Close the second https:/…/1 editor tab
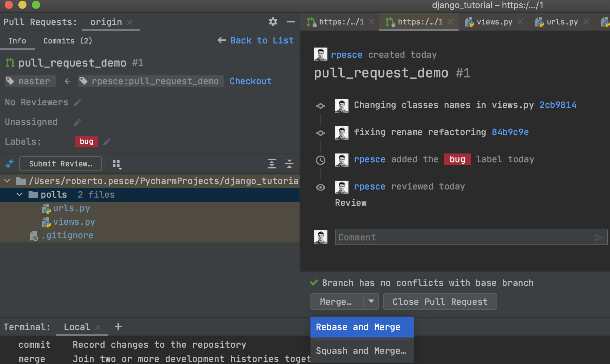 click(450, 22)
